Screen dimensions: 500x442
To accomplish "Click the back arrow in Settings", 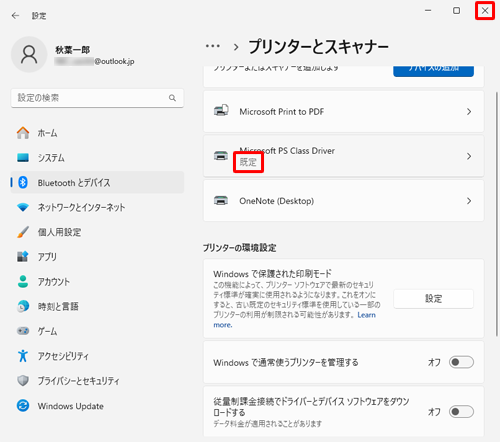I will 15,16.
